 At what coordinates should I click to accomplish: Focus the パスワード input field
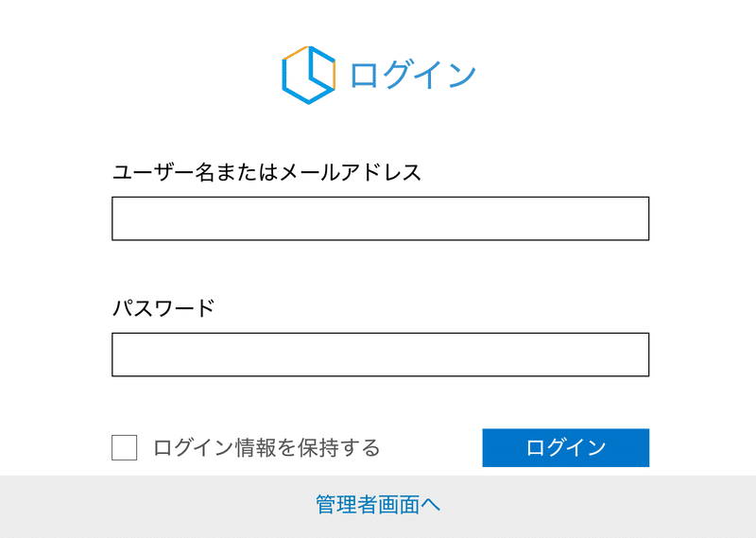tap(381, 355)
